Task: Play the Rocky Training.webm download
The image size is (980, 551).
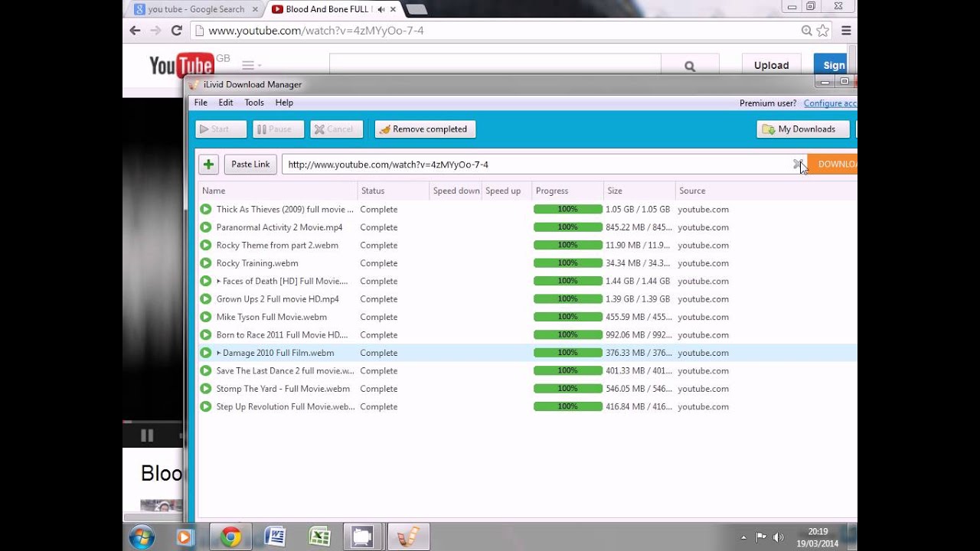Action: [206, 263]
